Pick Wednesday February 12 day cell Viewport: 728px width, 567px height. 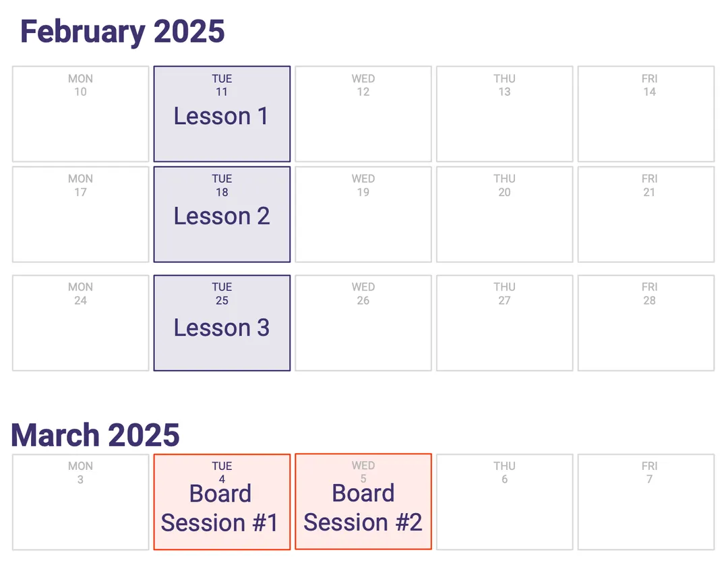point(363,114)
